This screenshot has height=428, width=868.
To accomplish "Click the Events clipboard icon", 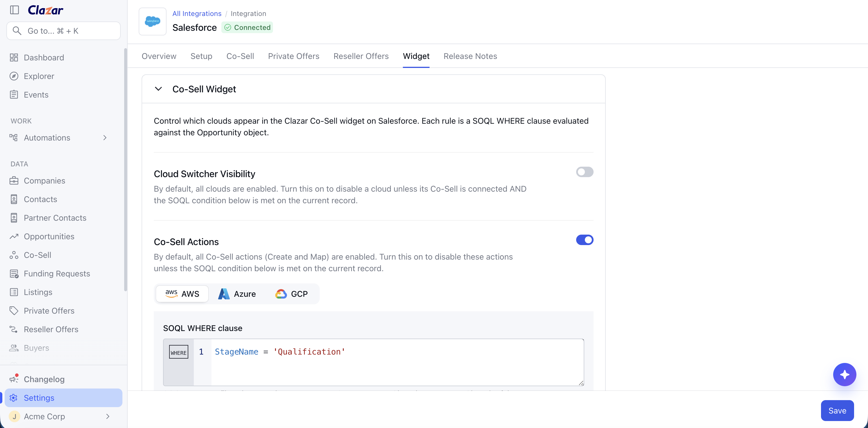I will click(14, 94).
